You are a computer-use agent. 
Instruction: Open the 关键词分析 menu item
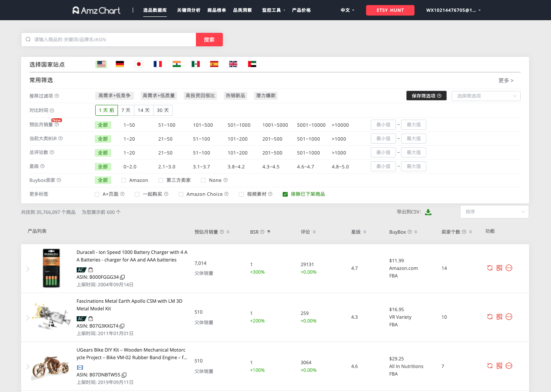189,10
